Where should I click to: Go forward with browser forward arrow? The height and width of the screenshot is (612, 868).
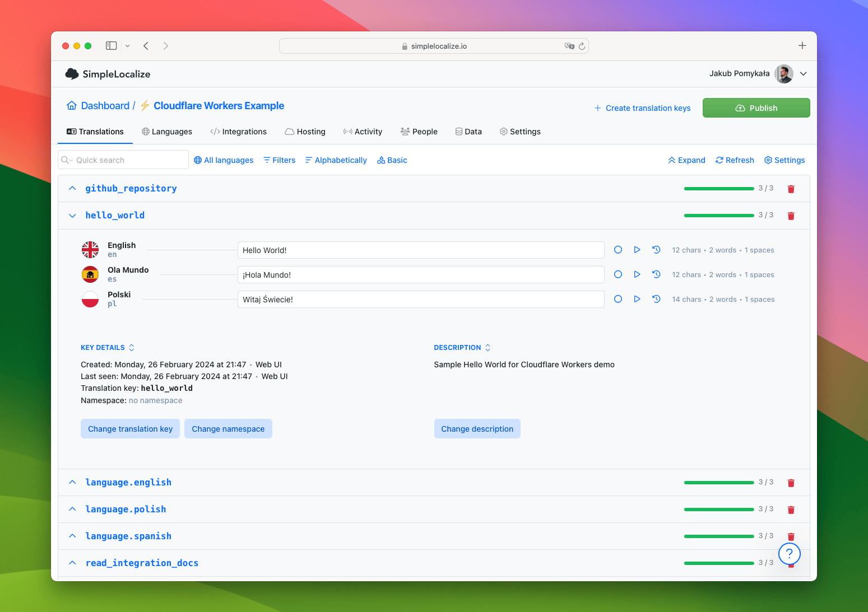click(166, 46)
